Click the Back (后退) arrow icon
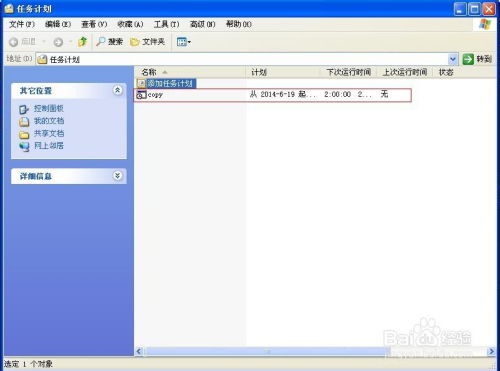The image size is (500, 371). [14, 42]
